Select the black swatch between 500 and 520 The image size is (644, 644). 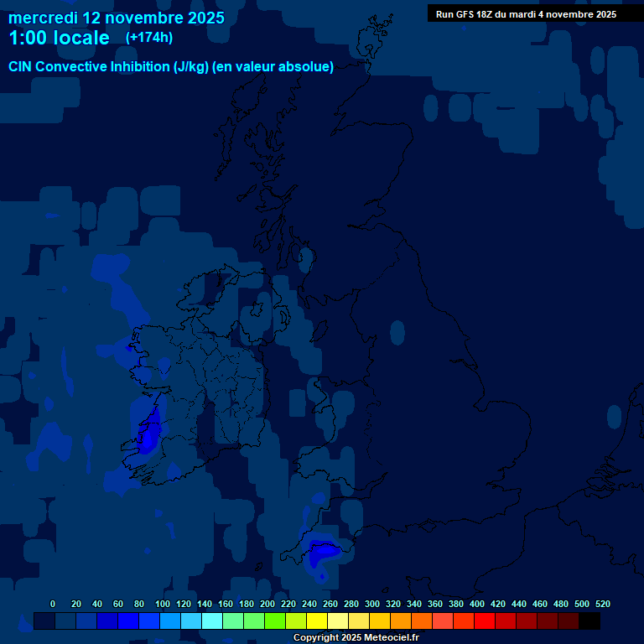coord(589,621)
